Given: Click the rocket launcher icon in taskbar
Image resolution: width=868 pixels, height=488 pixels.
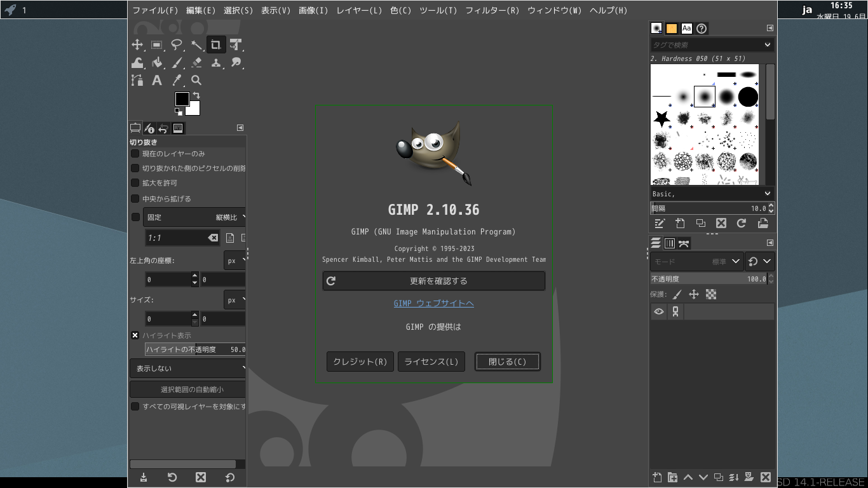Looking at the screenshot, I should click(10, 10).
